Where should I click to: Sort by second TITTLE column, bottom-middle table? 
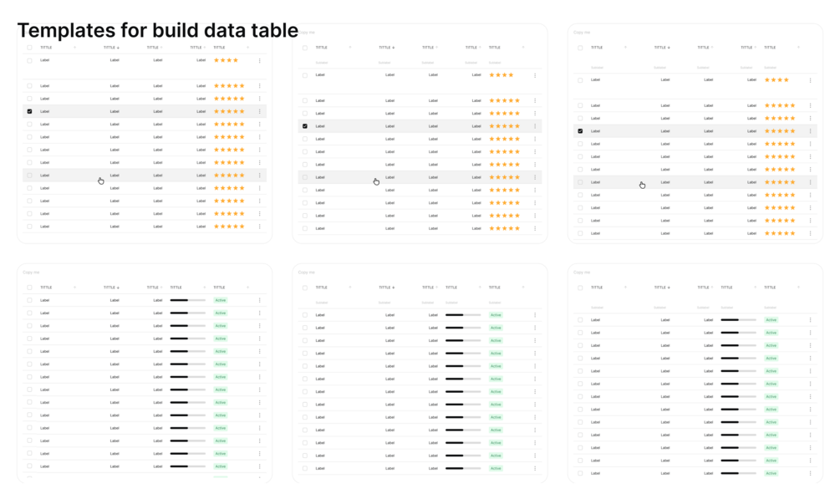point(387,288)
